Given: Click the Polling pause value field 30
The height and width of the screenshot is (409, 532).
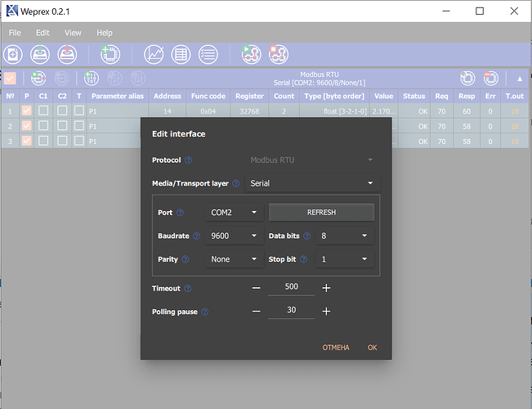Looking at the screenshot, I should [x=291, y=310].
